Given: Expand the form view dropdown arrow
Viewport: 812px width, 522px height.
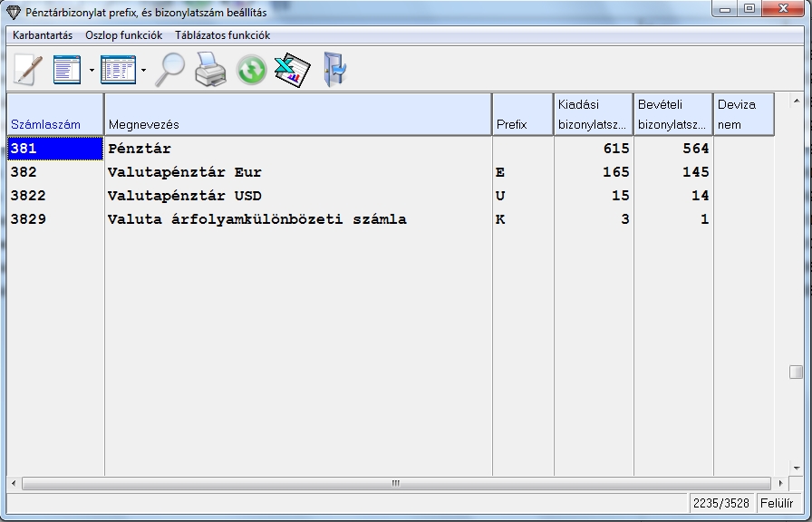Looking at the screenshot, I should click(x=92, y=71).
